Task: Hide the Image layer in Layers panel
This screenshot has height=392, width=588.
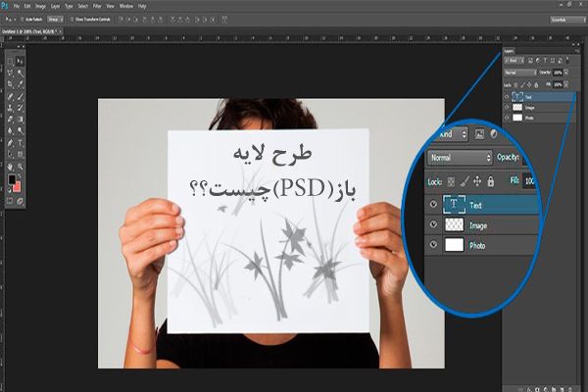Action: (507, 107)
